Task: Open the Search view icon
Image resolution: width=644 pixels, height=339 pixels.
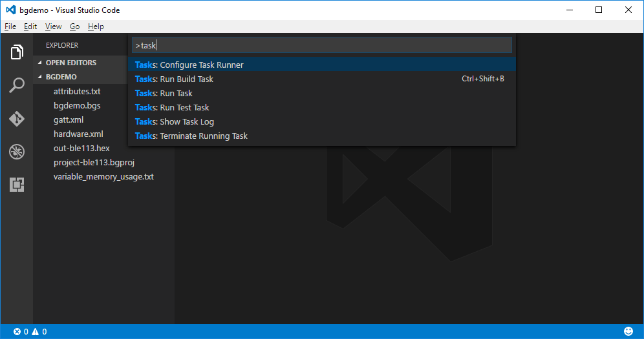Action: [x=17, y=85]
